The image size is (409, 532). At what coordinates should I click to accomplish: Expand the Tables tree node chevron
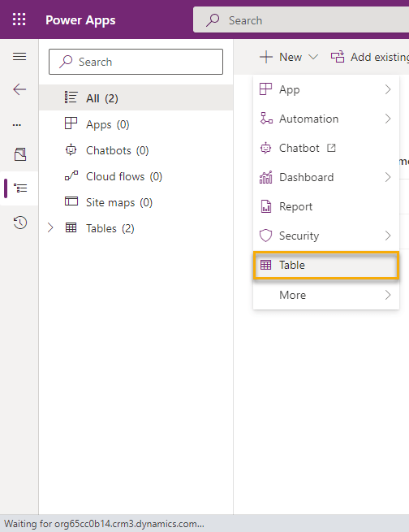pos(50,227)
